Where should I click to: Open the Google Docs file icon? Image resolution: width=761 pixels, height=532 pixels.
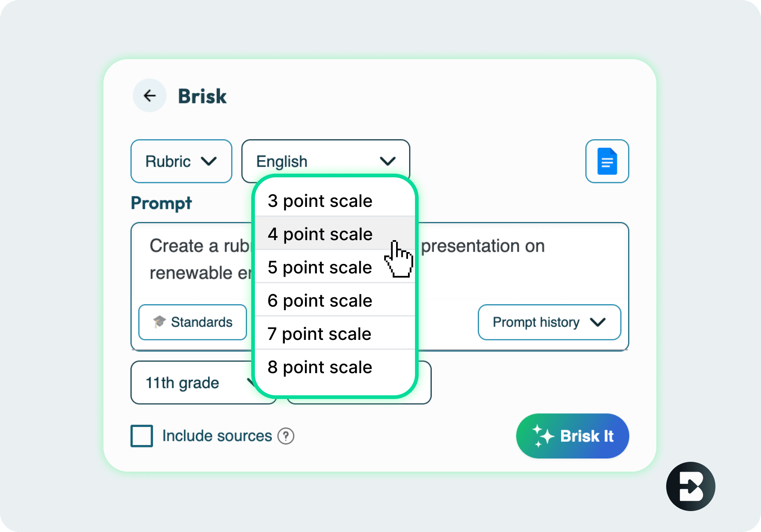coord(607,161)
